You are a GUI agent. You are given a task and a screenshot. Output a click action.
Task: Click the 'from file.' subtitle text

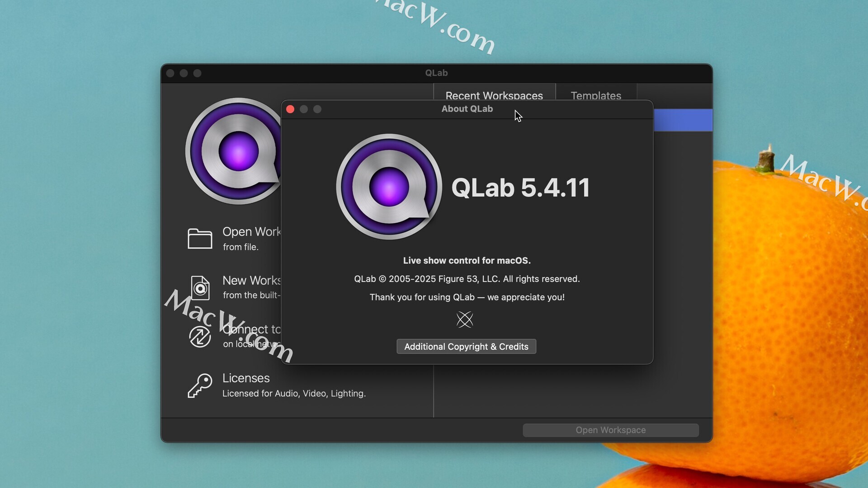tap(241, 247)
